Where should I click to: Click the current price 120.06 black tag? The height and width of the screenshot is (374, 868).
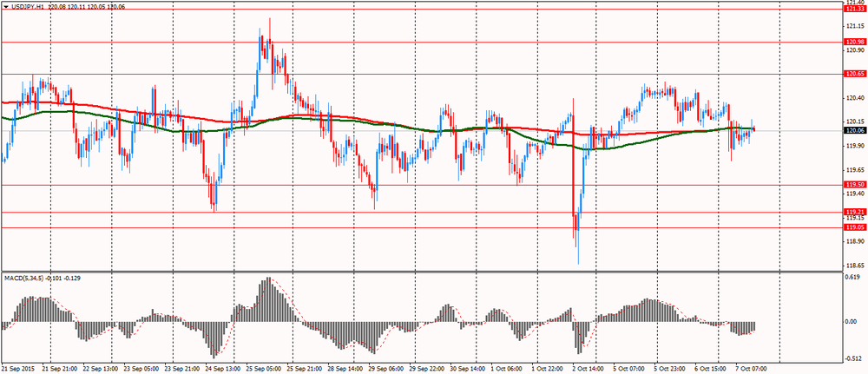(x=854, y=130)
